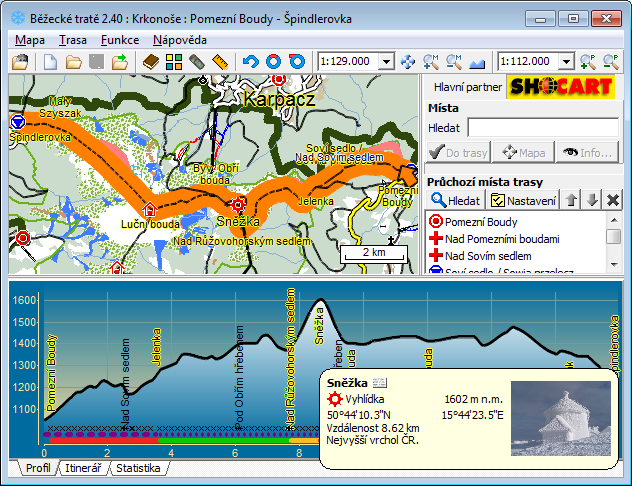Click the colored grid squares toolbar icon
Viewport: 632px width, 486px height.
[174, 62]
